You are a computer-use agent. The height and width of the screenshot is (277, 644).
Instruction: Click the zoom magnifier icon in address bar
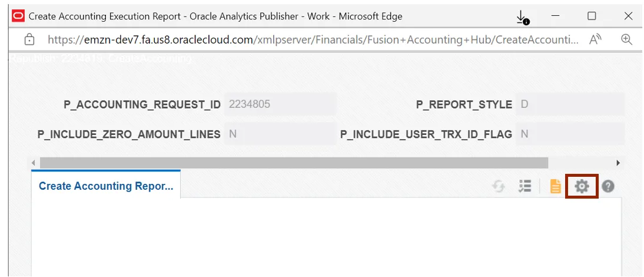click(x=627, y=39)
